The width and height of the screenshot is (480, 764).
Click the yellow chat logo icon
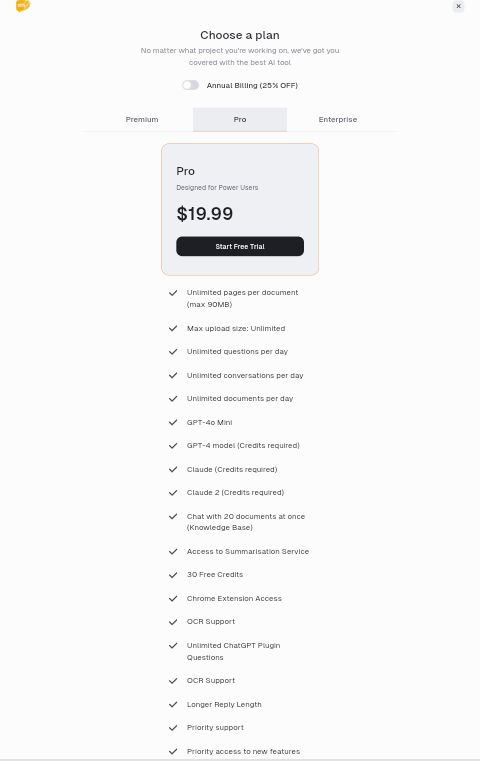(23, 5)
